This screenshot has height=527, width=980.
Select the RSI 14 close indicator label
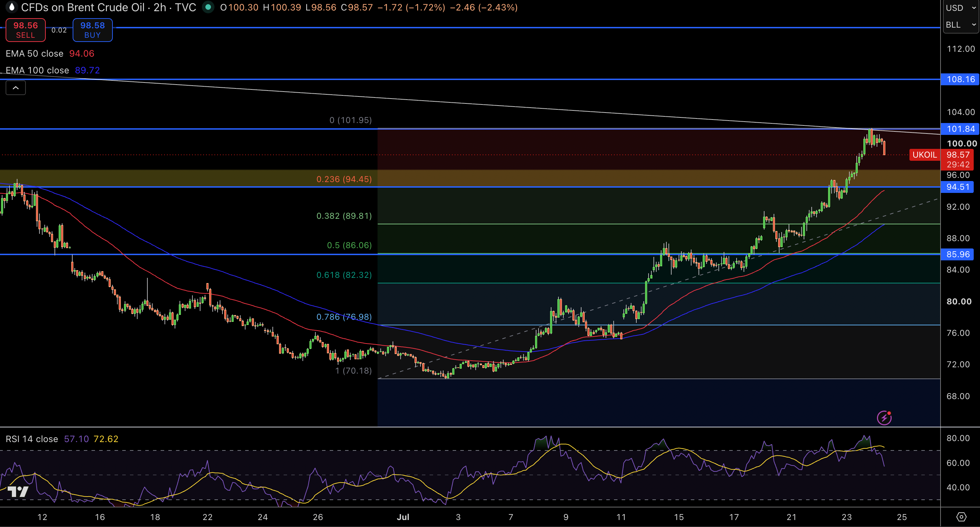tap(32, 439)
